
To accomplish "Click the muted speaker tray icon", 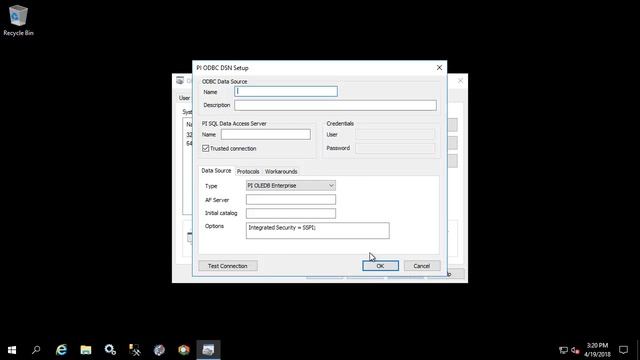I will click(x=576, y=350).
